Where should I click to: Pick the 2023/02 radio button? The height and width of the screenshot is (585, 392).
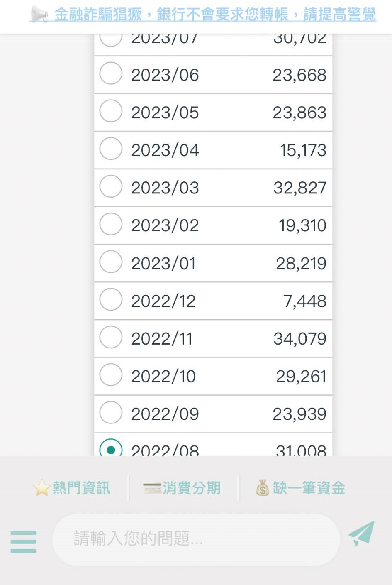pyautogui.click(x=111, y=224)
